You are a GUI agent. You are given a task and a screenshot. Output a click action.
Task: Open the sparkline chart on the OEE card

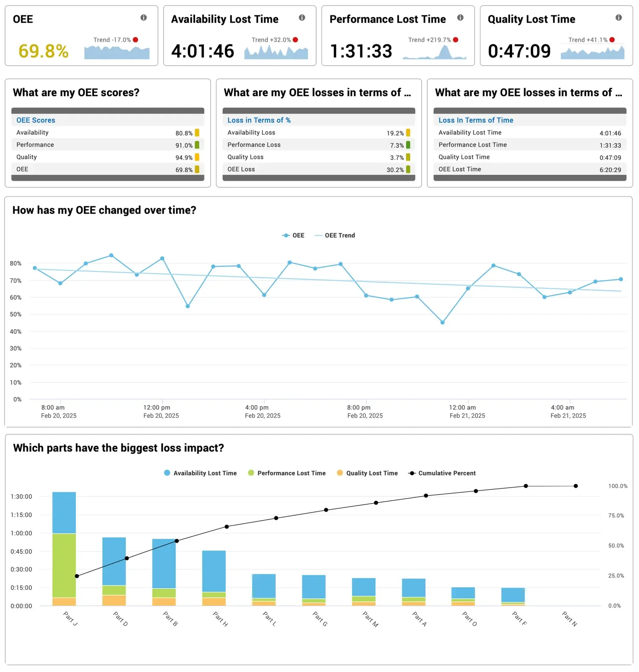tap(117, 52)
